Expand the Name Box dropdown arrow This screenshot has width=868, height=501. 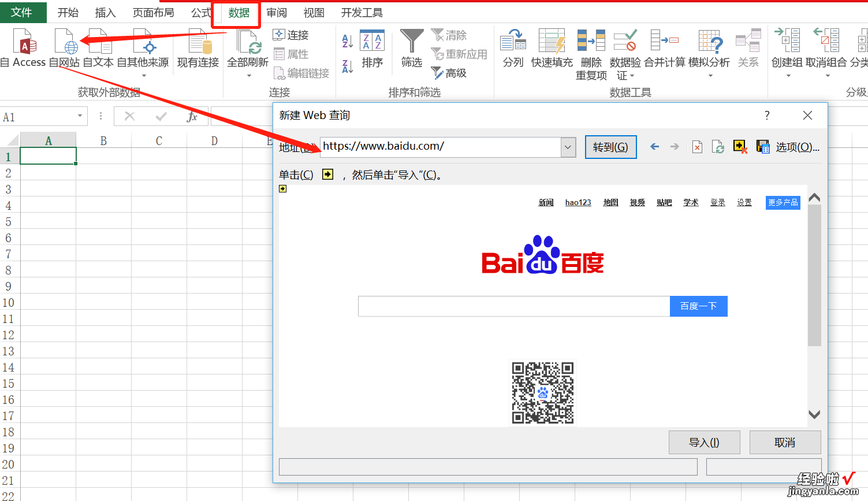(80, 117)
